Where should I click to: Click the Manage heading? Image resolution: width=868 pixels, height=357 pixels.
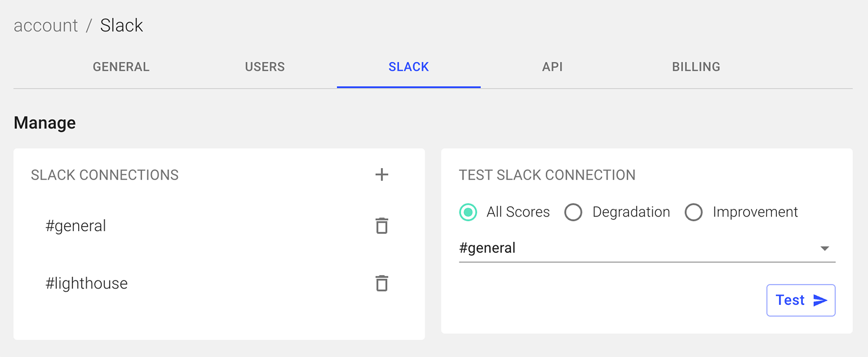coord(44,123)
